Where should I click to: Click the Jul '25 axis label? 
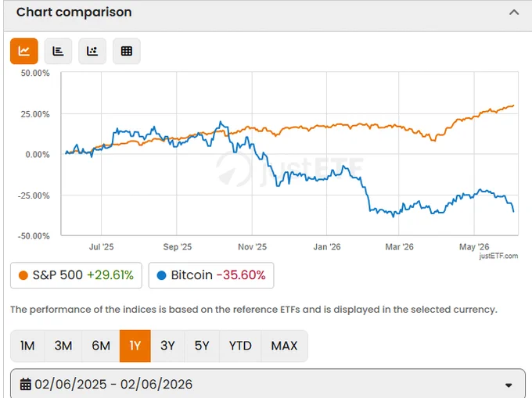point(101,247)
